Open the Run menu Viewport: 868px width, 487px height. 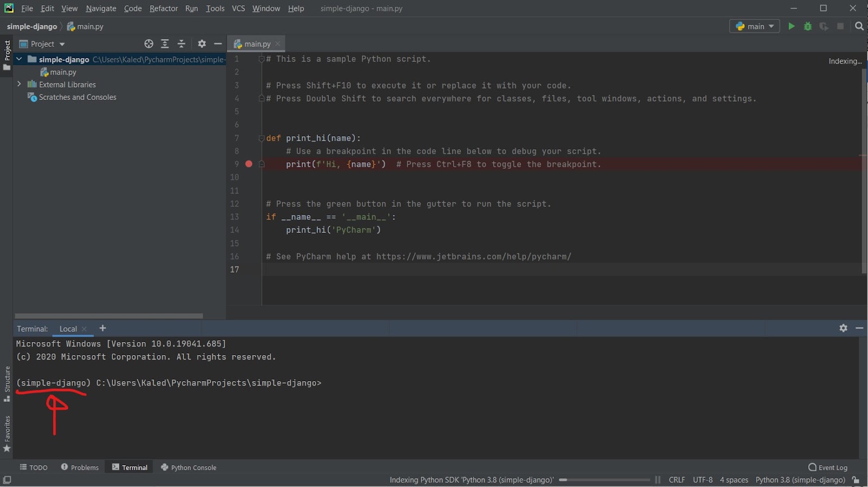pos(192,9)
